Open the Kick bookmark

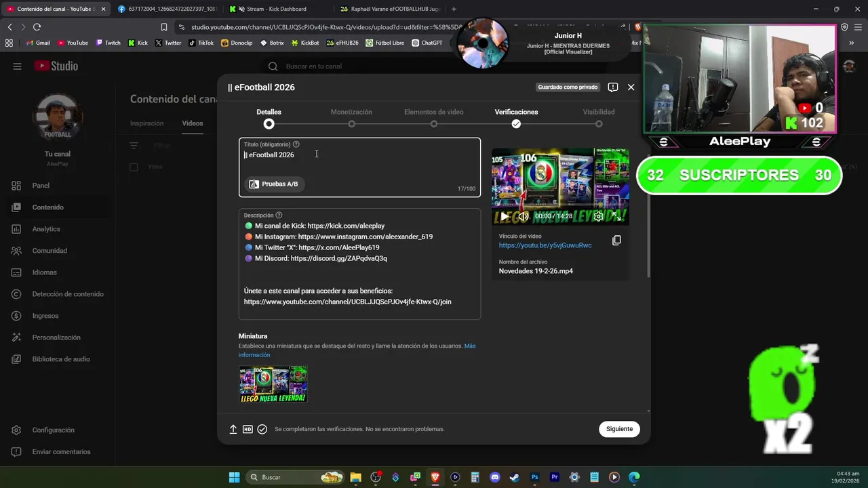(138, 43)
